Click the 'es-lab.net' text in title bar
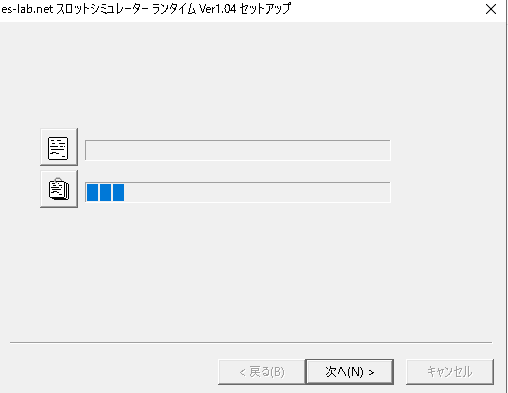The width and height of the screenshot is (508, 393). pyautogui.click(x=27, y=9)
